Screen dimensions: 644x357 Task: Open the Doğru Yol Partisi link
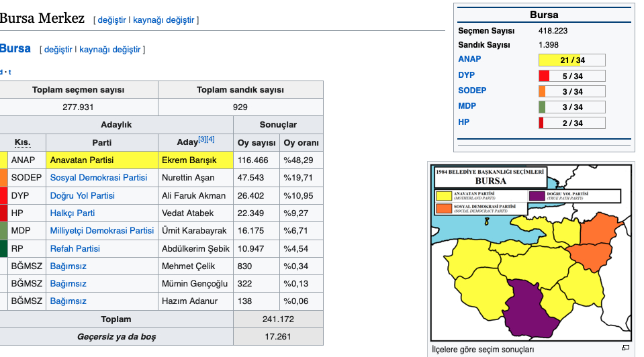82,195
